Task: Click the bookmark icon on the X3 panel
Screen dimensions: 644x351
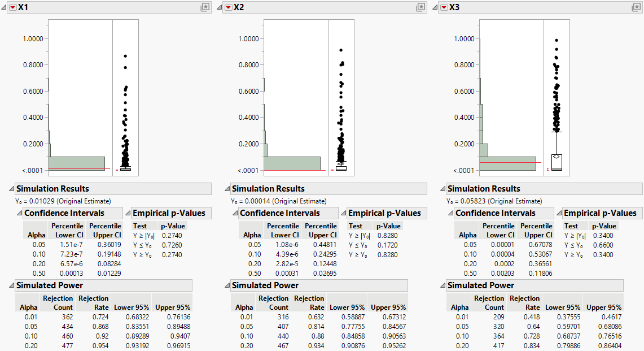Action: [637, 8]
